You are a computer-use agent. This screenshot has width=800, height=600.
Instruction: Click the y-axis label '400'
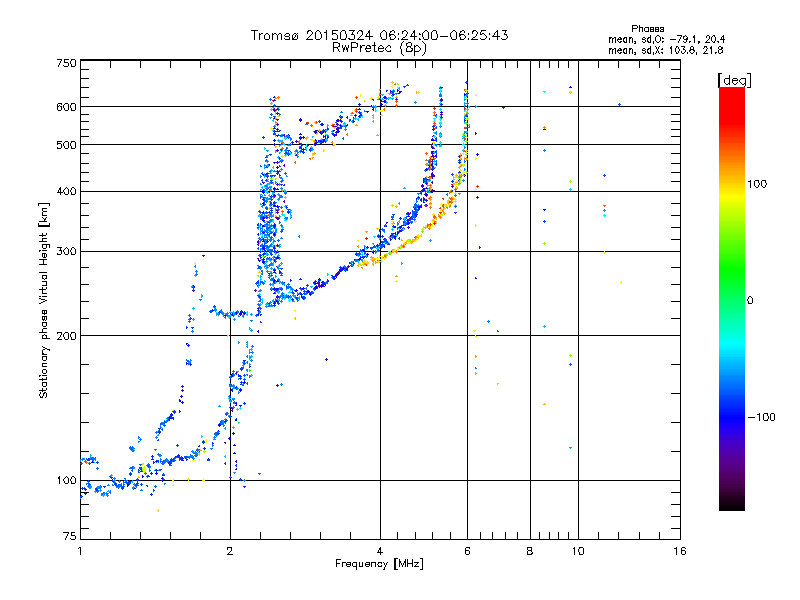pyautogui.click(x=66, y=192)
